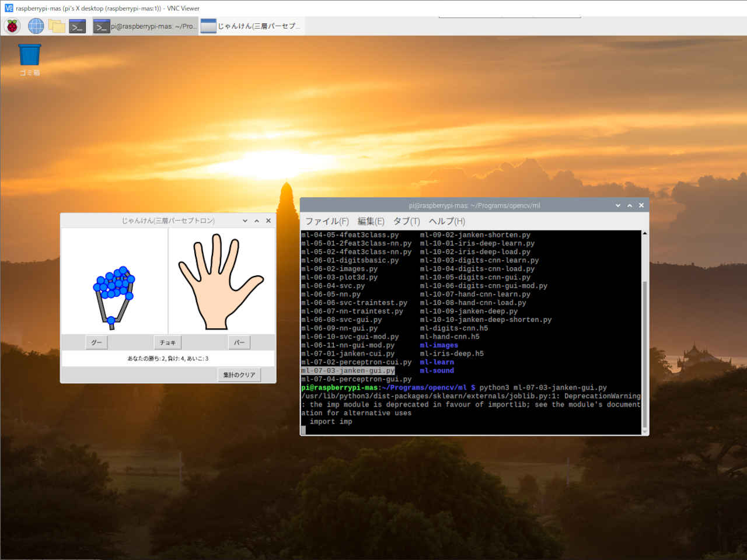Click the ml-images directory name in terminal
The image size is (747, 560).
(x=439, y=345)
